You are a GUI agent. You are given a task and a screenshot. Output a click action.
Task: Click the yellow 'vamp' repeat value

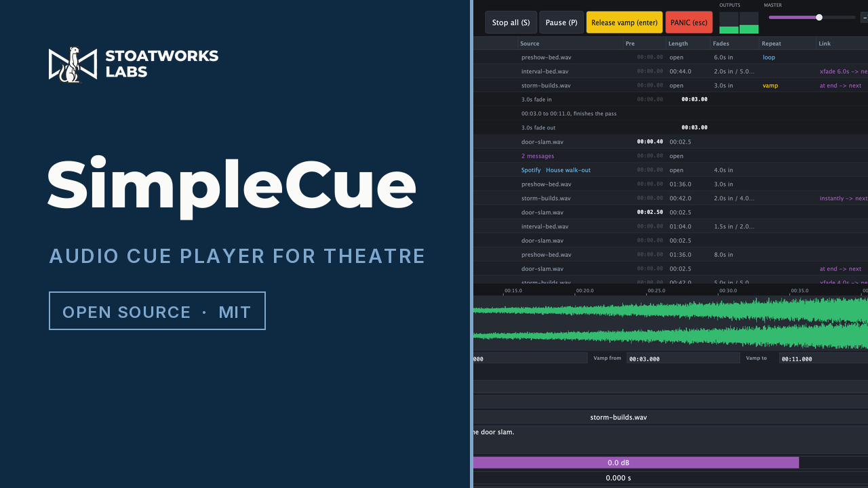[x=770, y=86]
